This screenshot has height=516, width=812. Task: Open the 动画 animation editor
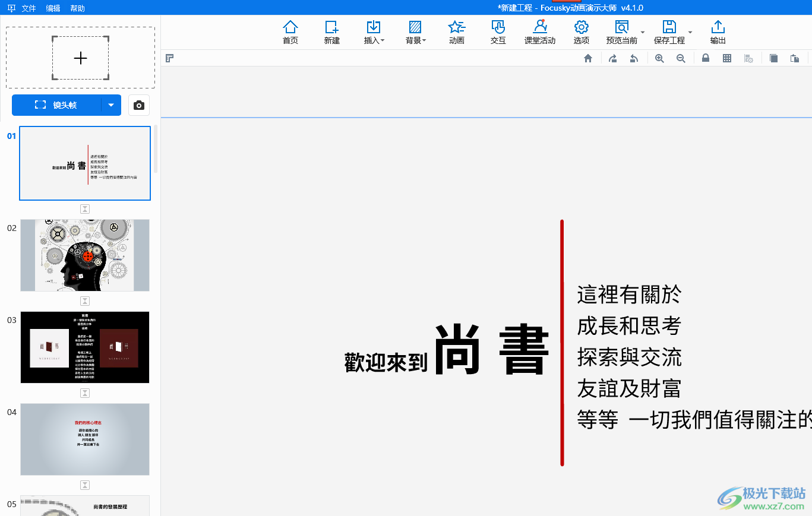click(x=457, y=32)
